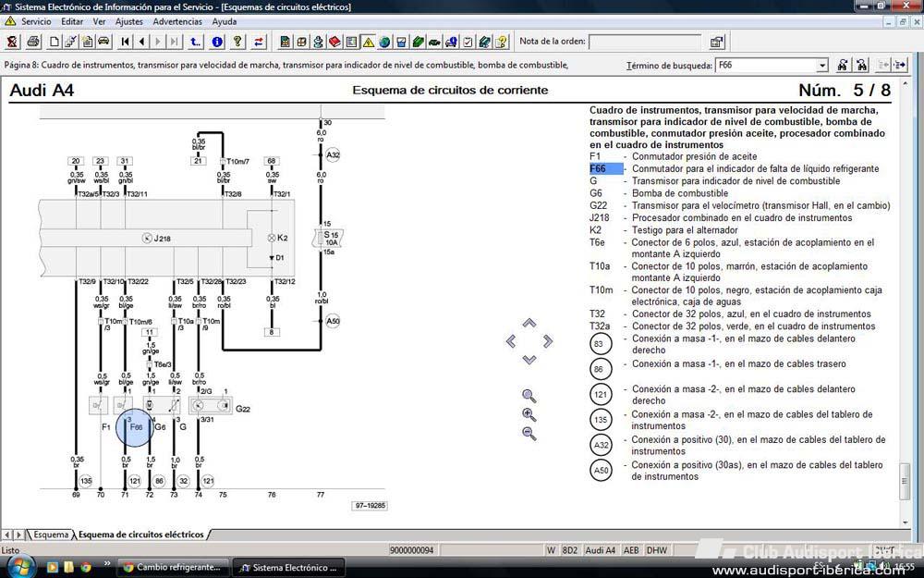Switch to the Esquema tab
924x578 pixels.
click(51, 535)
